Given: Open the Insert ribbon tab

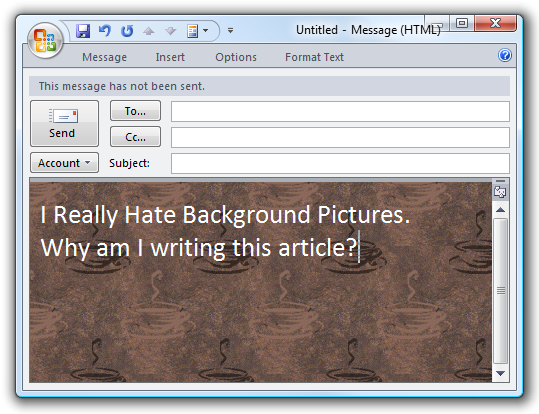Looking at the screenshot, I should pos(170,57).
